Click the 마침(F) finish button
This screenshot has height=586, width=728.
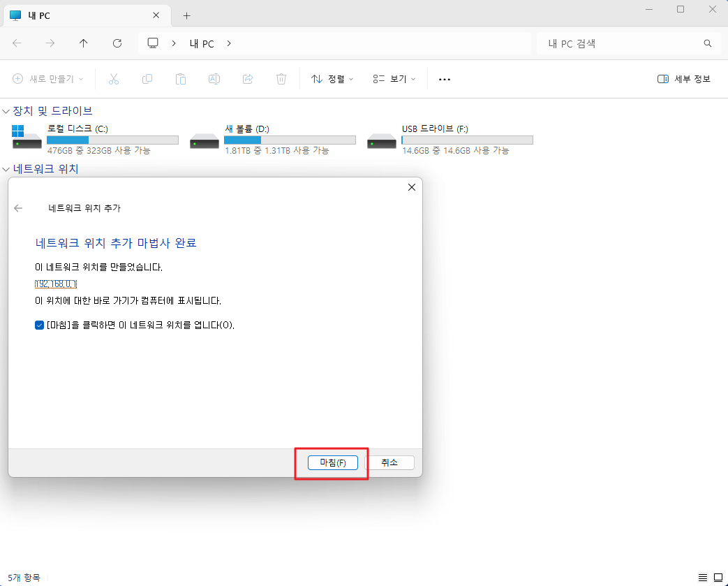tap(332, 462)
